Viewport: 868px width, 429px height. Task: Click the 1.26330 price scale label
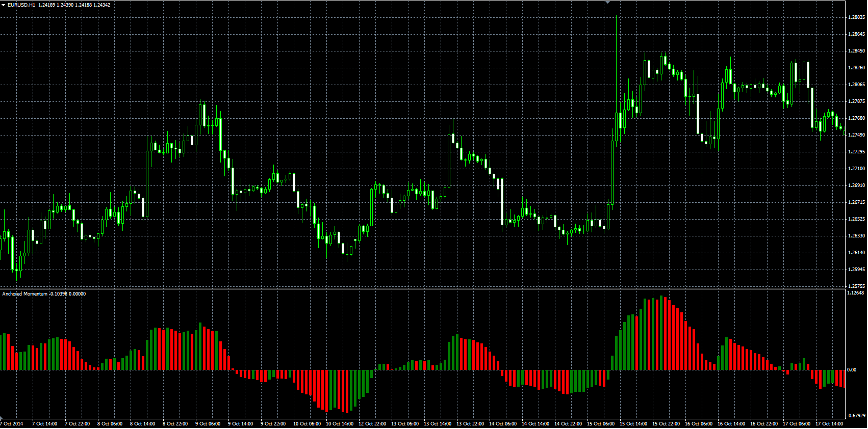[856, 236]
